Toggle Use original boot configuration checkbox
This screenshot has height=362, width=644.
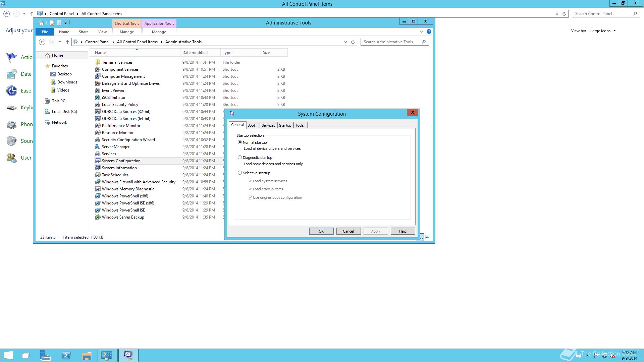[250, 197]
